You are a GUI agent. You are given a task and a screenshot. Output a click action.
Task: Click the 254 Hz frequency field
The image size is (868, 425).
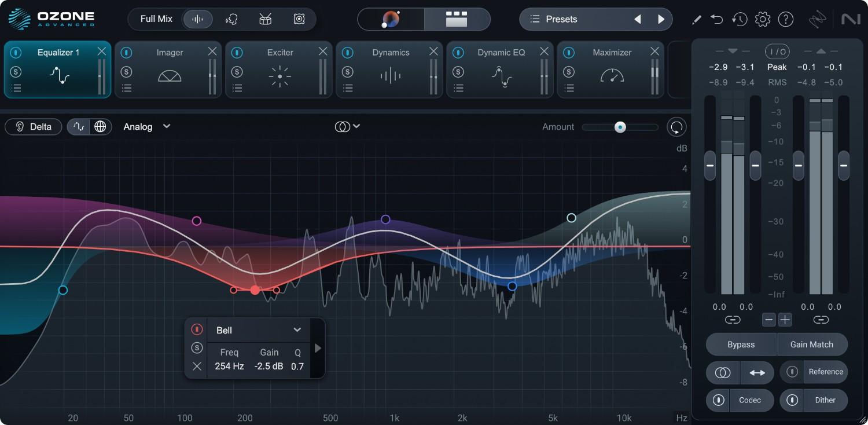tap(229, 366)
